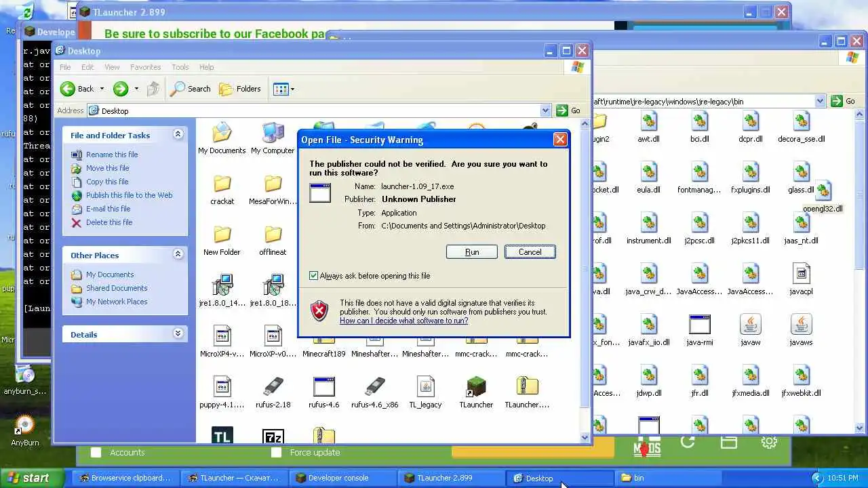
Task: Open My Network Places link
Action: point(117,302)
